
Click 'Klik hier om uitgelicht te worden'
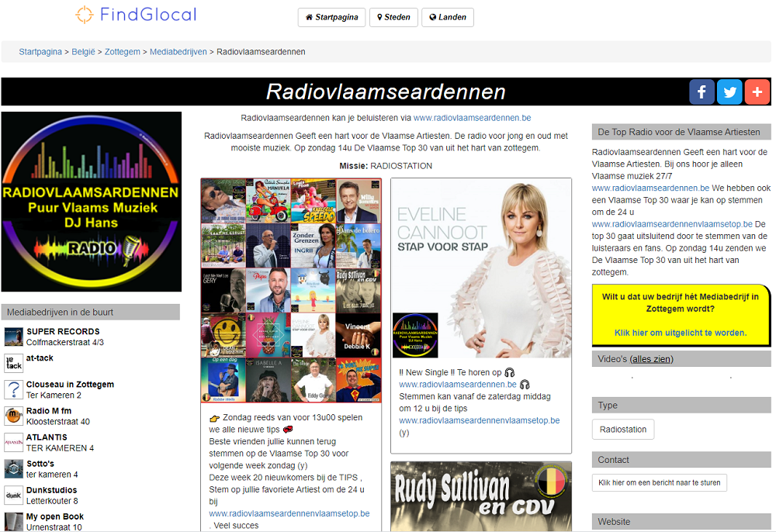681,333
